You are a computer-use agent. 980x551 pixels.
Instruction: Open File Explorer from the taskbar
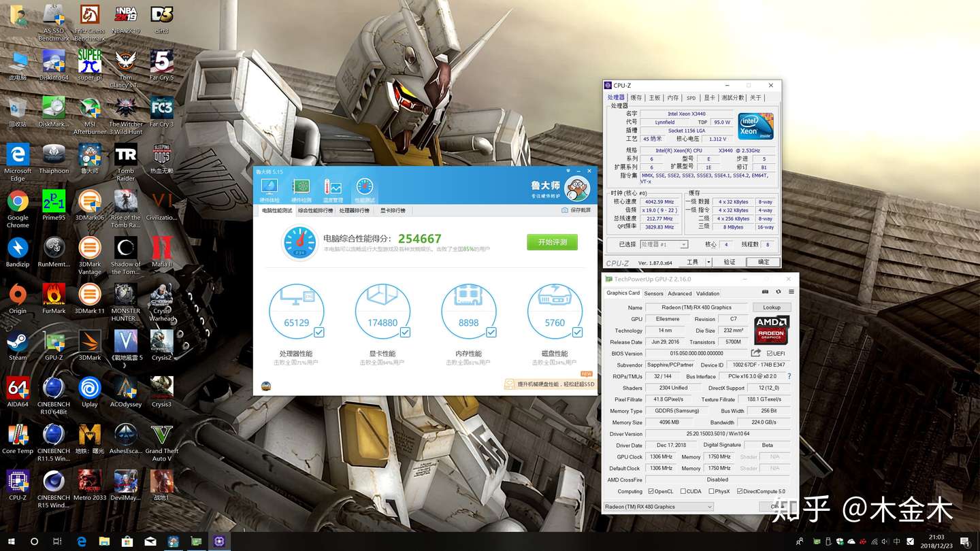pos(104,541)
